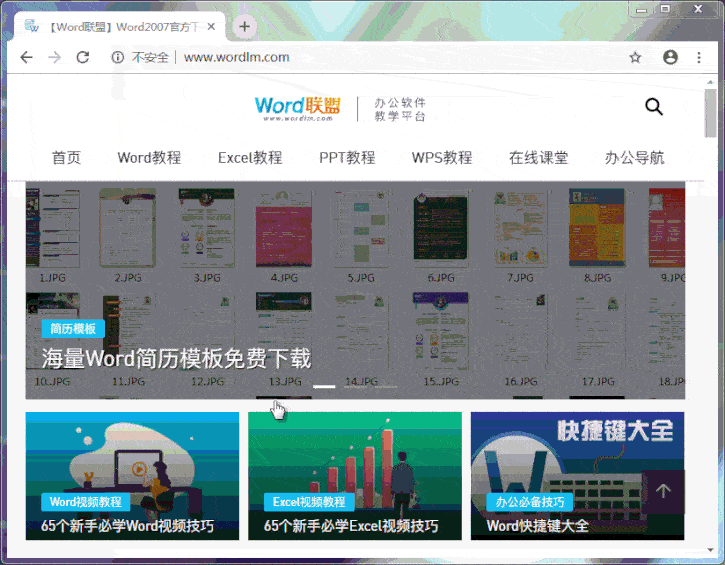This screenshot has width=725, height=565.
Task: Click the Excel视频教程 tag label
Action: (x=309, y=502)
